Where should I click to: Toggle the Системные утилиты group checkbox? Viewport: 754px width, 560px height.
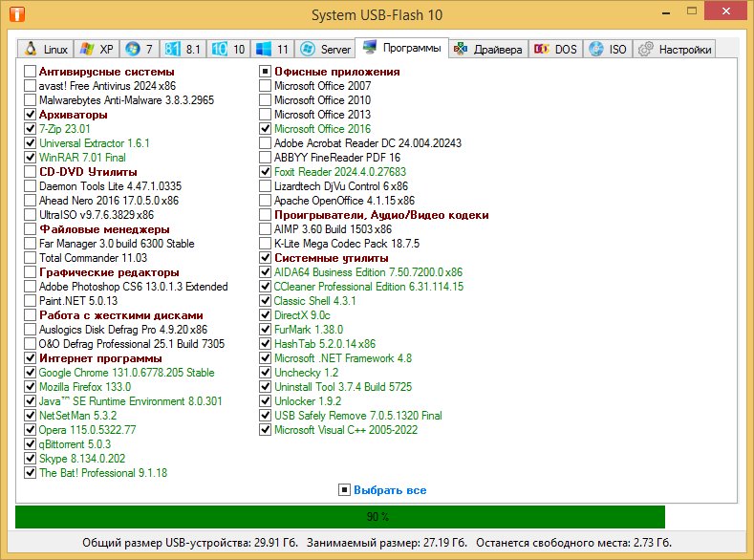(266, 258)
